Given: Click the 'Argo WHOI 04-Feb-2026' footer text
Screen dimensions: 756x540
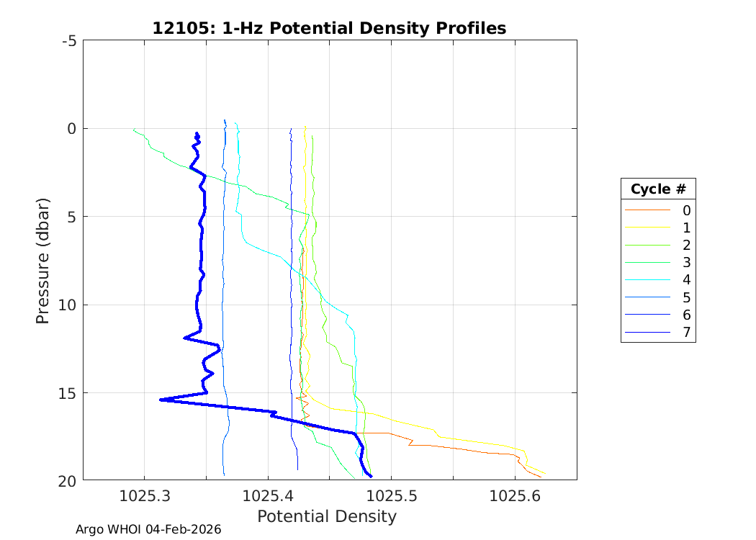Looking at the screenshot, I should (148, 529).
